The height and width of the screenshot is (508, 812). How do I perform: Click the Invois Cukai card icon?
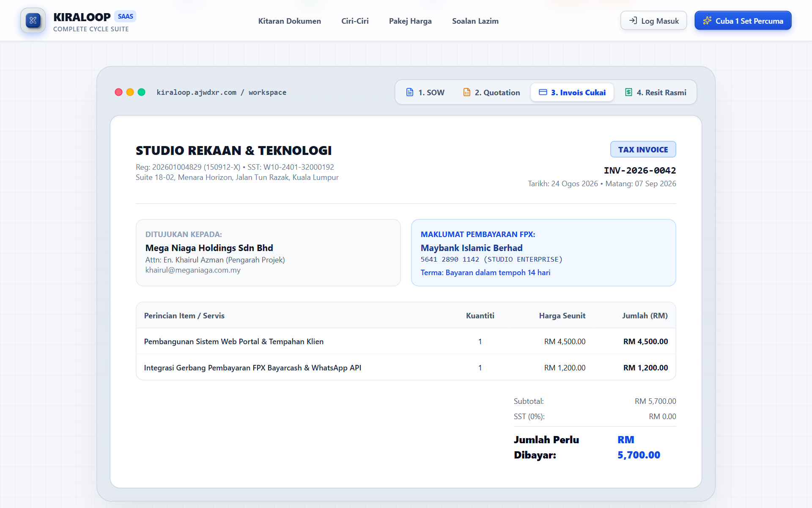point(543,92)
